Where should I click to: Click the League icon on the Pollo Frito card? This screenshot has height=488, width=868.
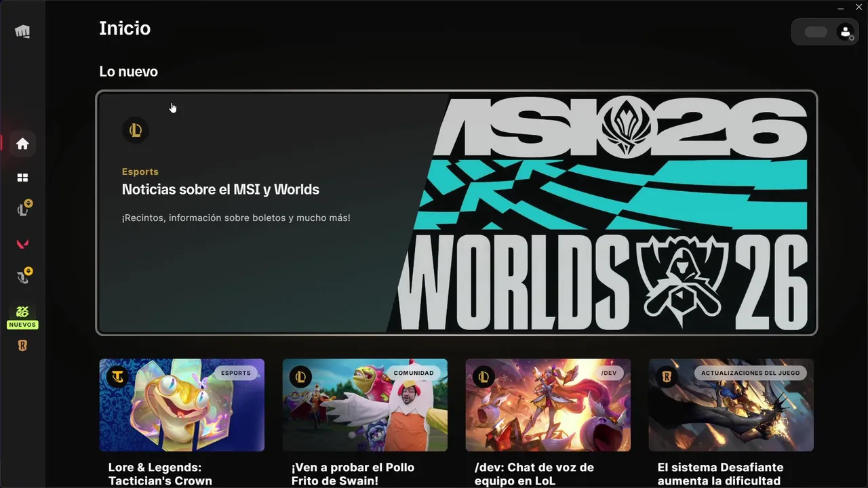[300, 377]
